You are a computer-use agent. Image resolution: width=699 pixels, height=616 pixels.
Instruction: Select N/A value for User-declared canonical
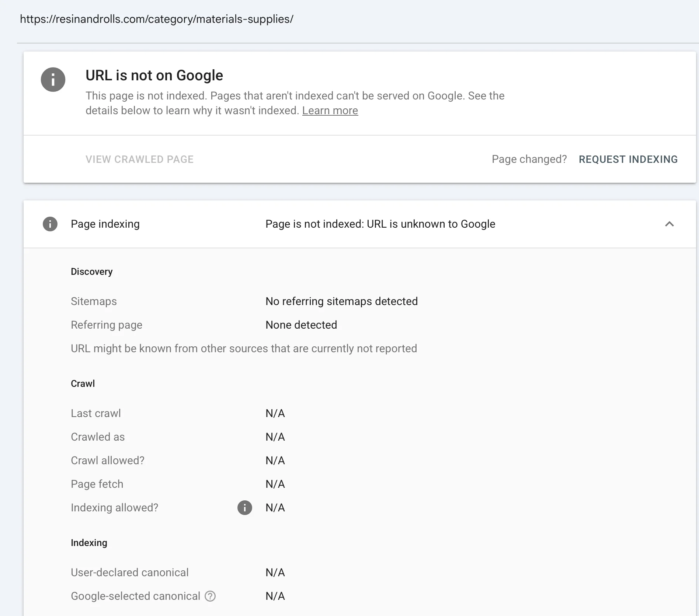(275, 573)
